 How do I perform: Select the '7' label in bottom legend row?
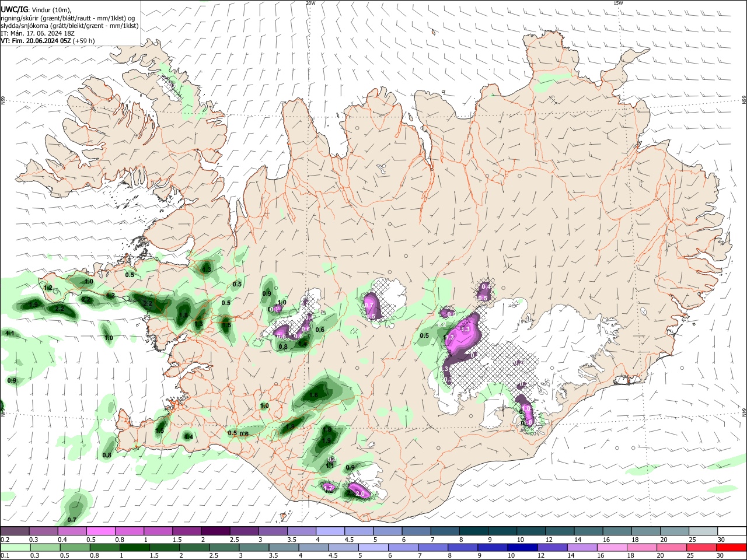pos(418,556)
